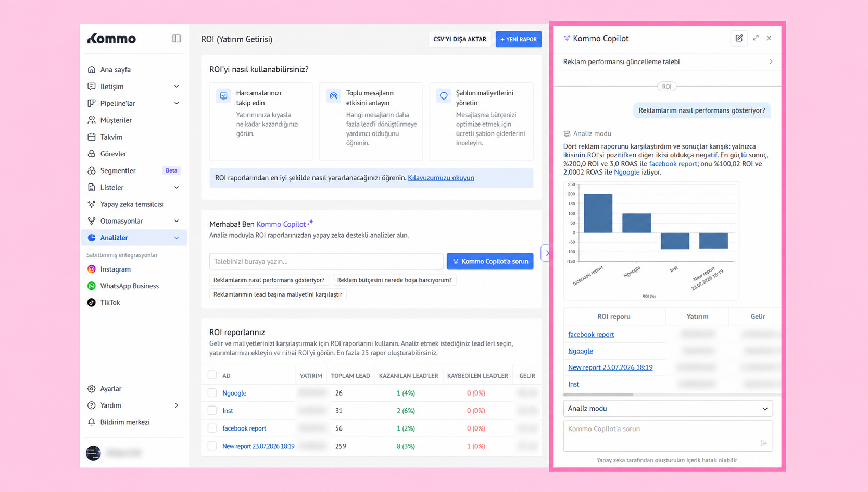868x492 pixels.
Task: Click the İletişim chat icon
Action: point(92,86)
